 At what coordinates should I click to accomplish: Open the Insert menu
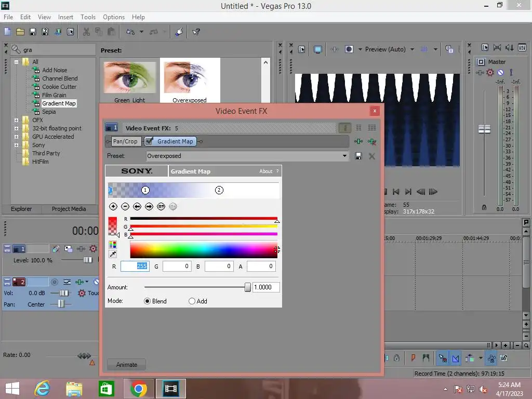[x=65, y=17]
